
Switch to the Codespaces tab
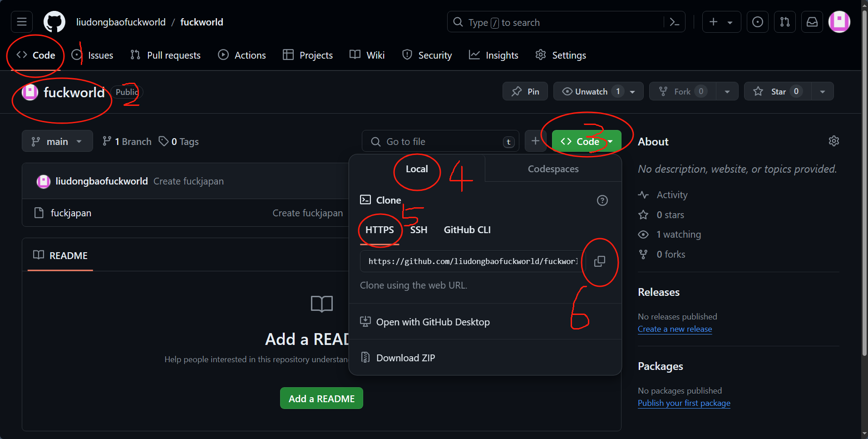click(553, 169)
